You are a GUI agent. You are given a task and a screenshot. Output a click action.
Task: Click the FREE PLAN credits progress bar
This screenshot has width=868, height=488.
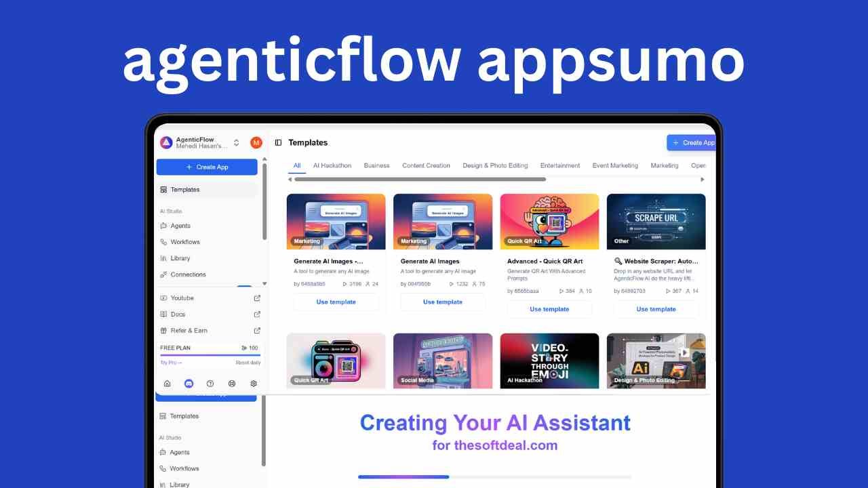pyautogui.click(x=210, y=355)
